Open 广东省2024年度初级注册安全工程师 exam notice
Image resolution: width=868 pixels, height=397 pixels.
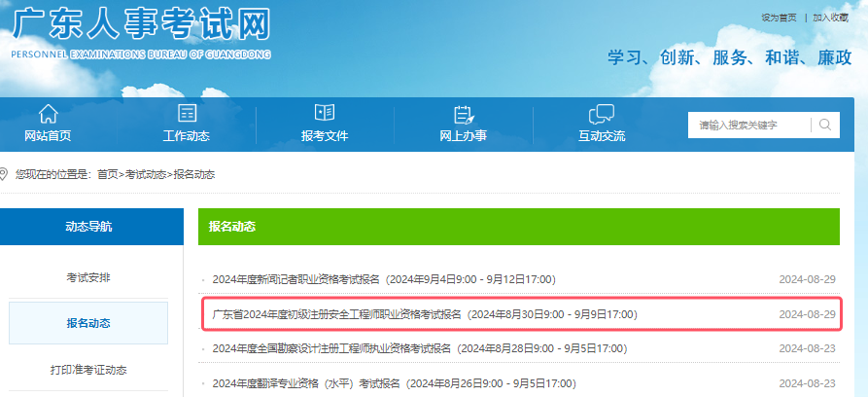[425, 314]
